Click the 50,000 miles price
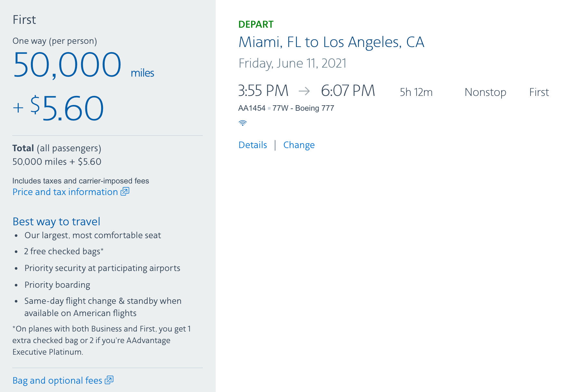Image resolution: width=564 pixels, height=392 pixels. 83,65
